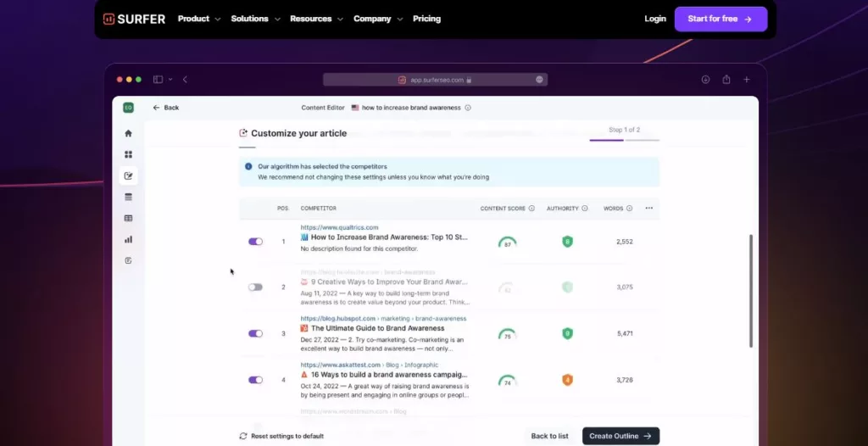
Task: Expand the Solutions menu
Action: pyautogui.click(x=255, y=19)
